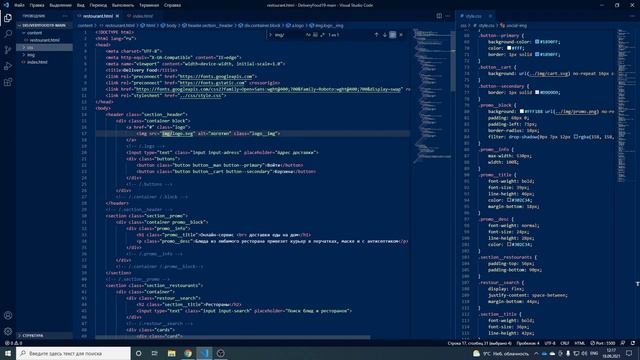Click color swatch beside background-color in .button--primary
This screenshot has width=640, height=360.
(x=537, y=42)
